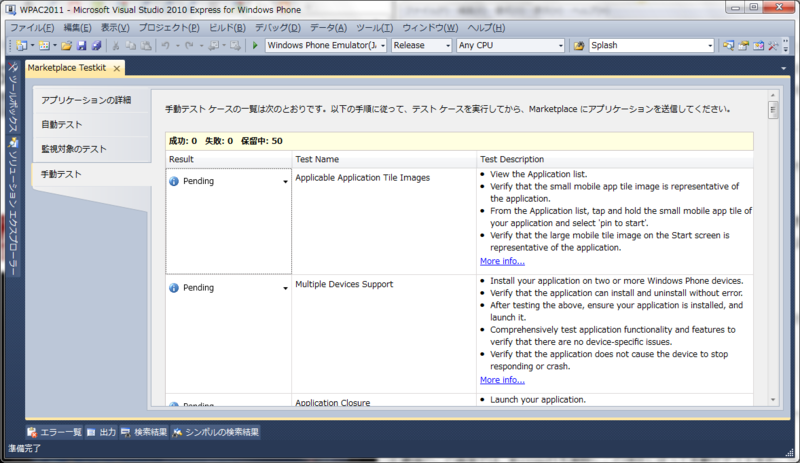Screen dimensions: 800x463
Task: Save current file with the floppy disk icon
Action: [82, 45]
